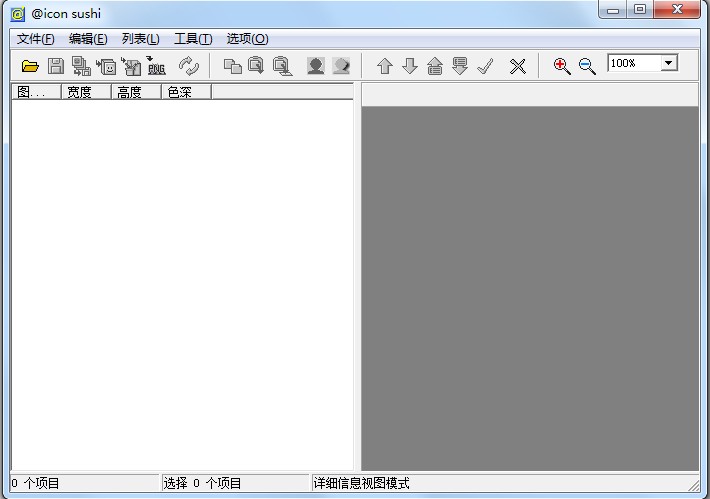Move item down with down arrow

coord(410,66)
